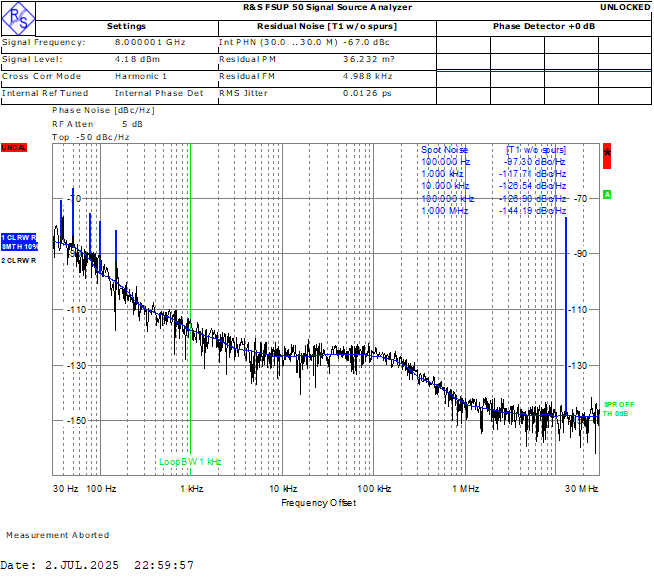
Task: Click the RMS Jitter value 0.0126 ps
Action: [x=366, y=93]
